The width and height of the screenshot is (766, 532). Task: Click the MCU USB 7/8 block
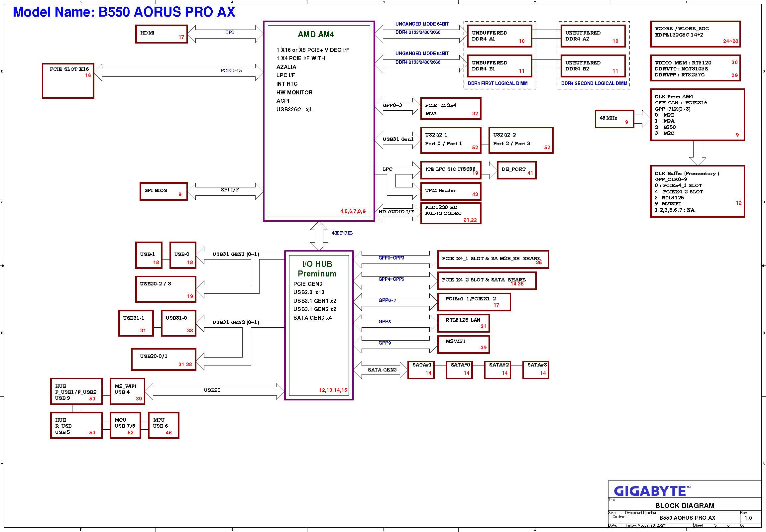pos(125,426)
